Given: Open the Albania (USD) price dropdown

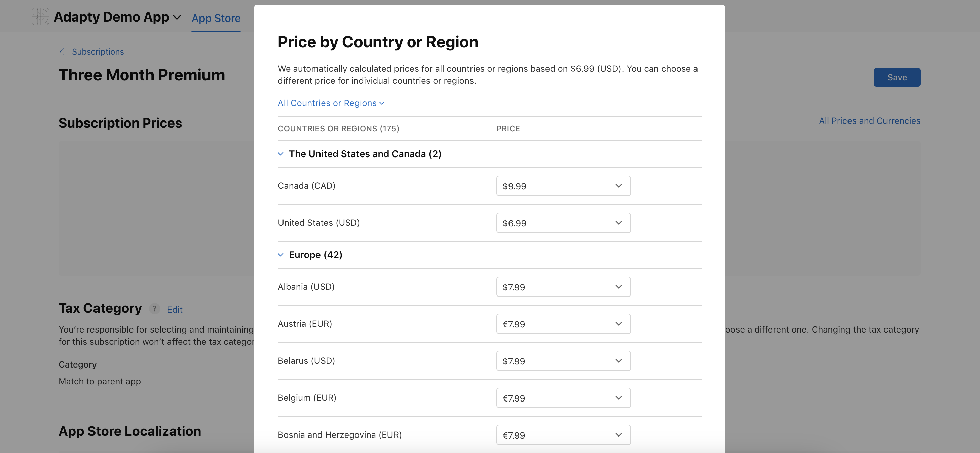Looking at the screenshot, I should point(563,287).
